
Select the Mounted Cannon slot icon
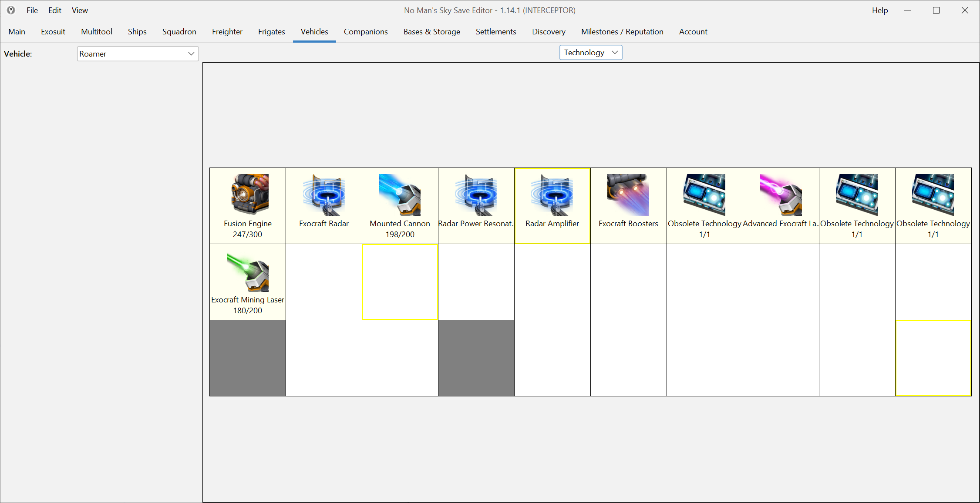click(399, 194)
